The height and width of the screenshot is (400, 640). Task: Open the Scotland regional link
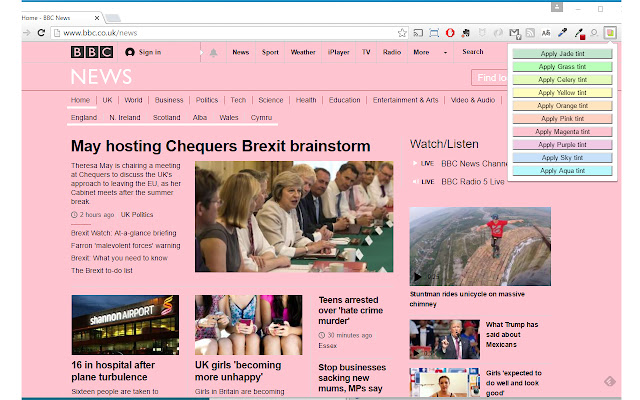coord(167,118)
